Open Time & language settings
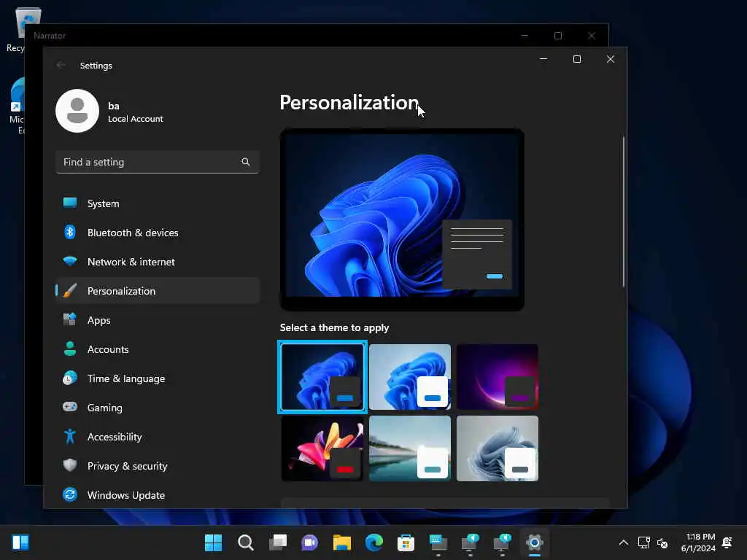Image resolution: width=747 pixels, height=560 pixels. 158,378
